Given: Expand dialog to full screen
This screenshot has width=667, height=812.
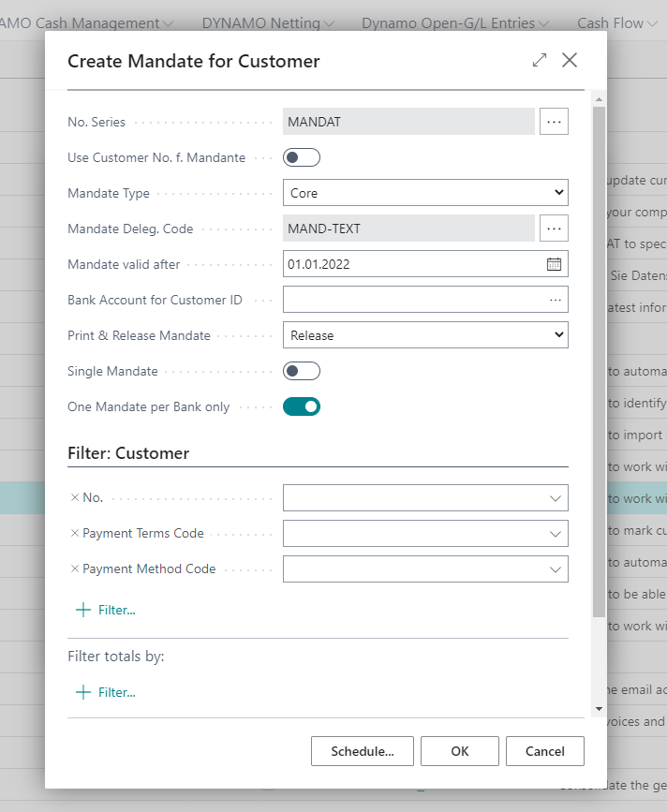Looking at the screenshot, I should point(540,60).
